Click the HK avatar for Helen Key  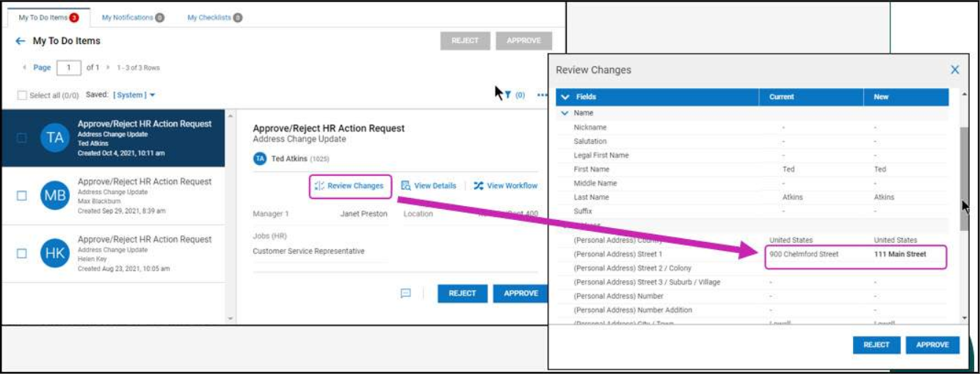tap(54, 253)
